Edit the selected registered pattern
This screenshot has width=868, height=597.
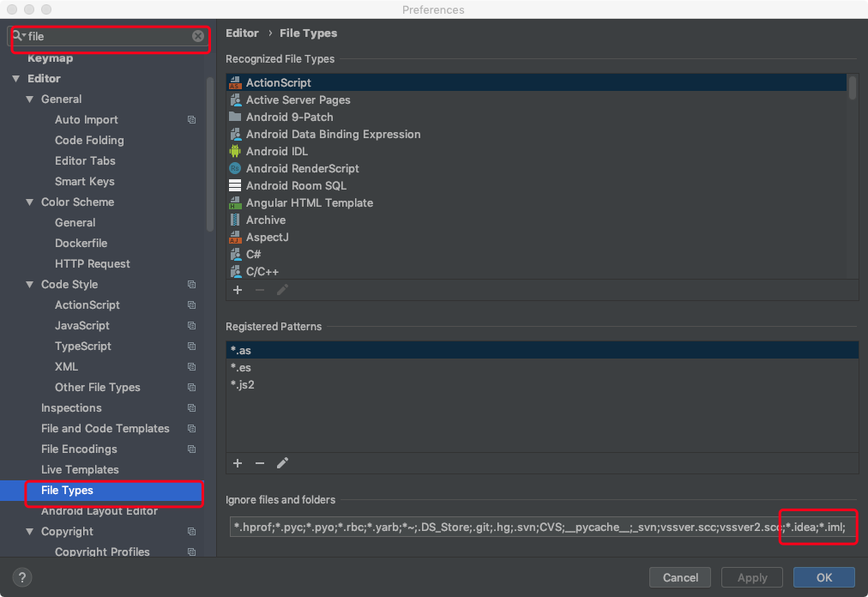(282, 463)
